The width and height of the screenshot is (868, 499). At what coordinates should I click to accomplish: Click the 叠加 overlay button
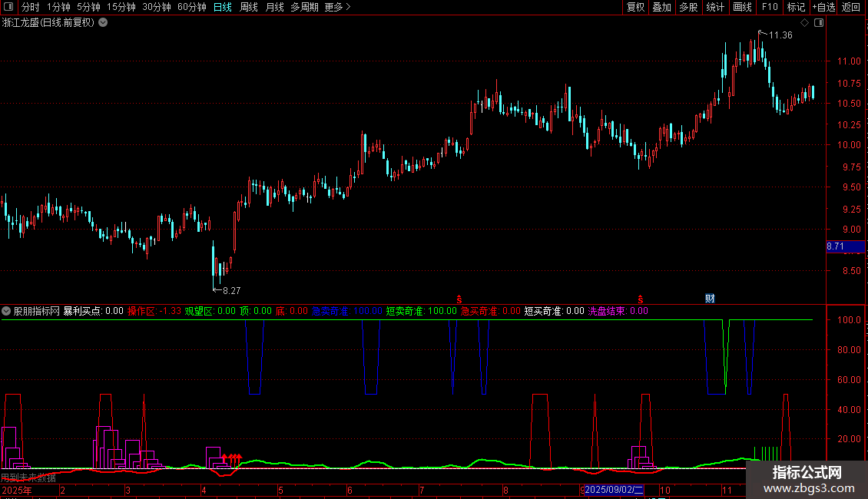(x=661, y=7)
